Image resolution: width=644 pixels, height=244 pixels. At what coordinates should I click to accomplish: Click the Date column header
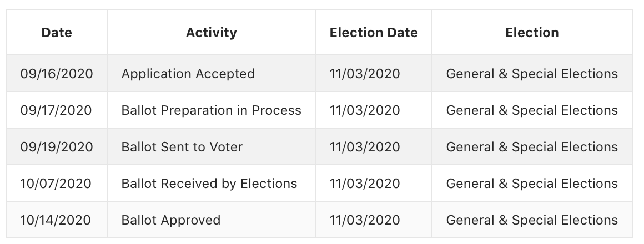click(x=57, y=32)
